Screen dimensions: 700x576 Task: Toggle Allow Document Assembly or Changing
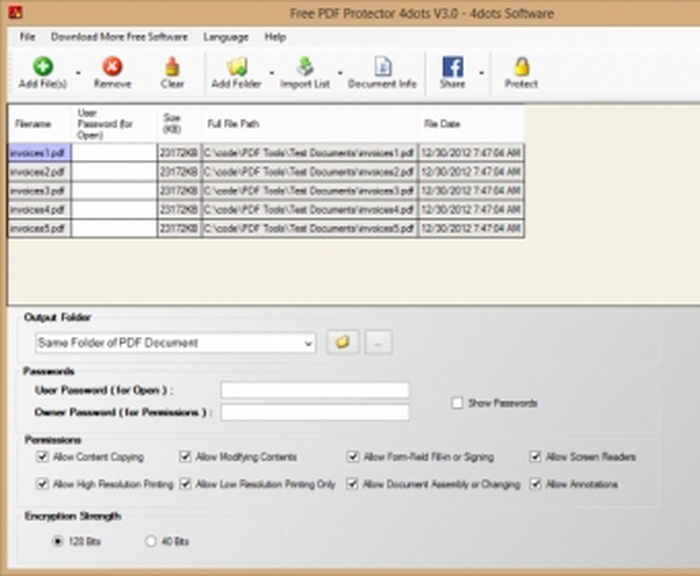coord(353,484)
